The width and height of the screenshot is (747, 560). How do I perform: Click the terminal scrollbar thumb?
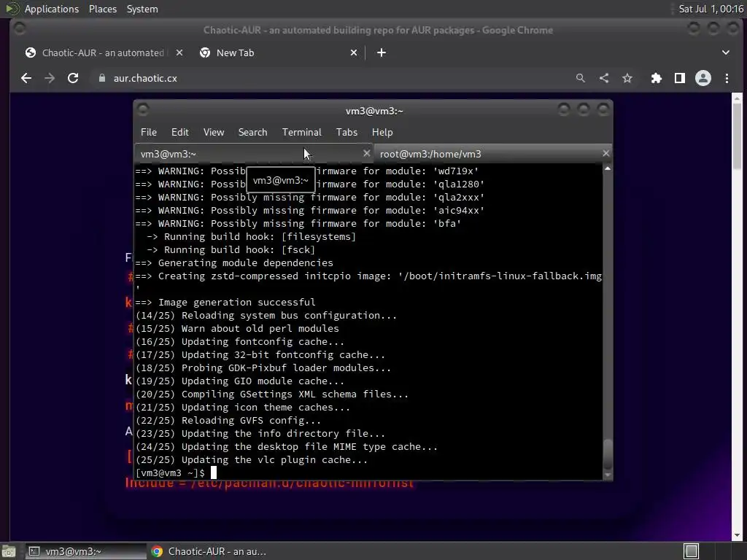[x=608, y=454]
